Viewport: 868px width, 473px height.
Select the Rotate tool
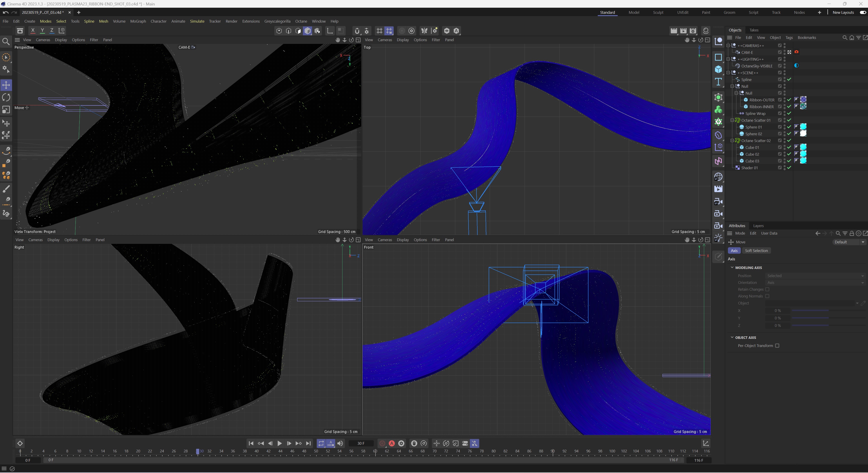coord(6,97)
